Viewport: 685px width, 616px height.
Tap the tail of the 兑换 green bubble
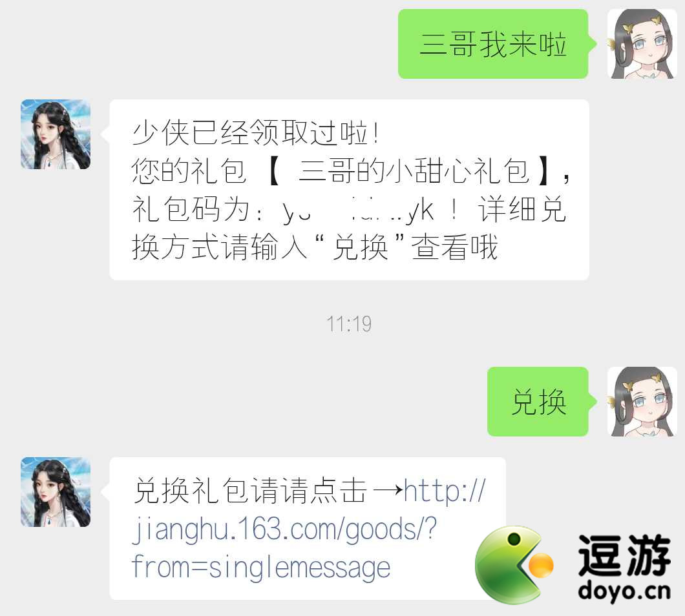tap(593, 401)
